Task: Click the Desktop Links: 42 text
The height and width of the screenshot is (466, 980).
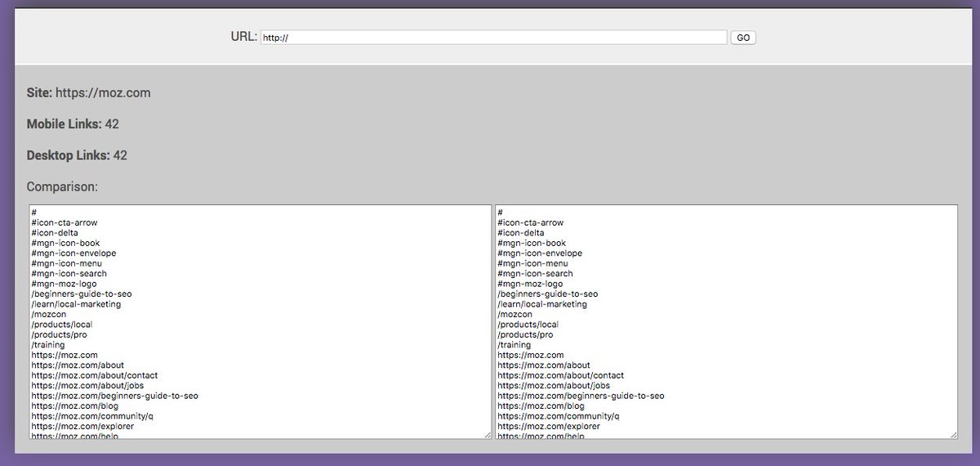Action: click(77, 155)
